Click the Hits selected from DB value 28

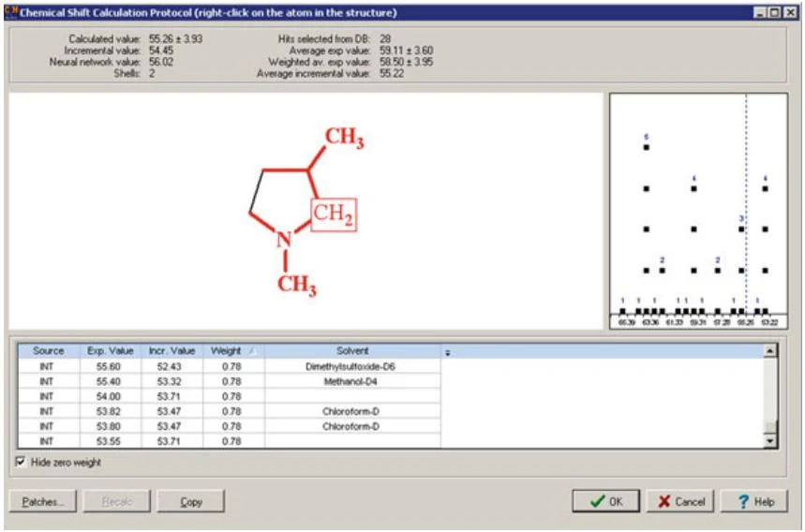click(385, 39)
